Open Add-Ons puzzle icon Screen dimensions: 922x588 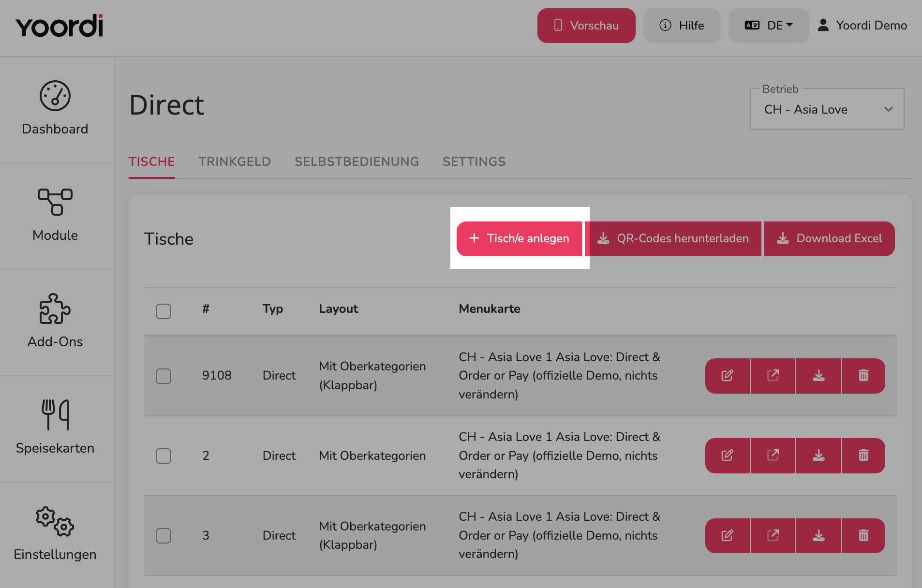pyautogui.click(x=55, y=309)
